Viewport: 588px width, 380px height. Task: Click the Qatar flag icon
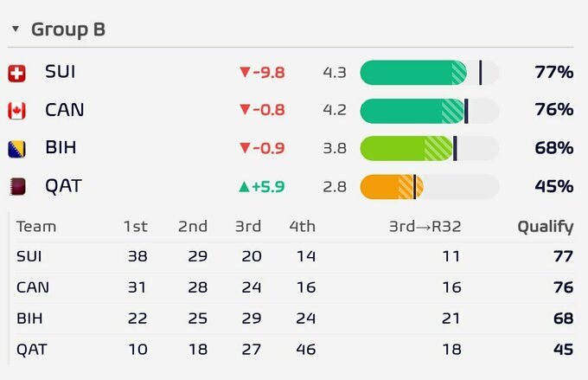17,187
